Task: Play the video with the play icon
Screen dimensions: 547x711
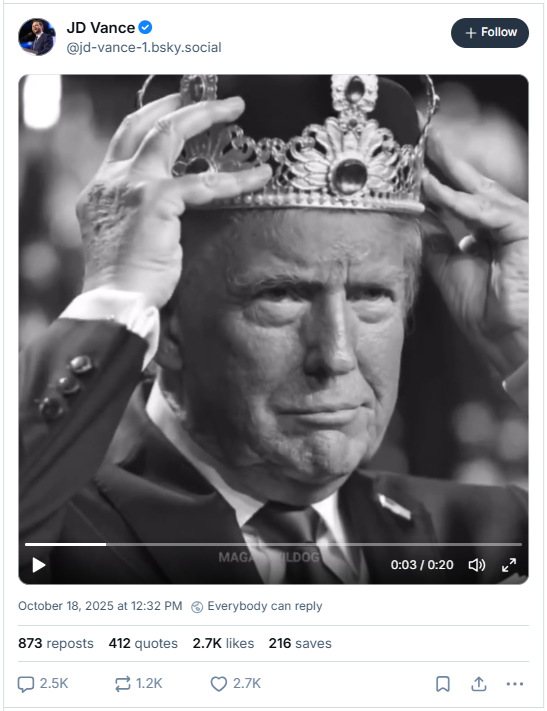Action: [39, 565]
